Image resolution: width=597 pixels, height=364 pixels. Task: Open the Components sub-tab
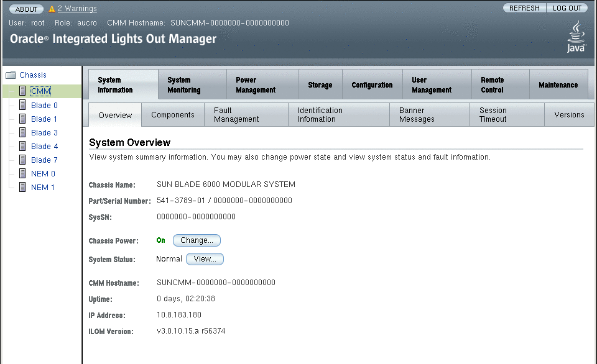coord(173,114)
